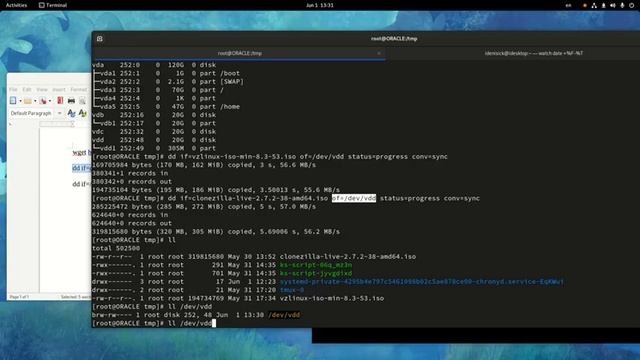Click the vzlinux-iso-min-8.3-53.iso filename in listing
The image size is (640, 360).
(x=331, y=298)
